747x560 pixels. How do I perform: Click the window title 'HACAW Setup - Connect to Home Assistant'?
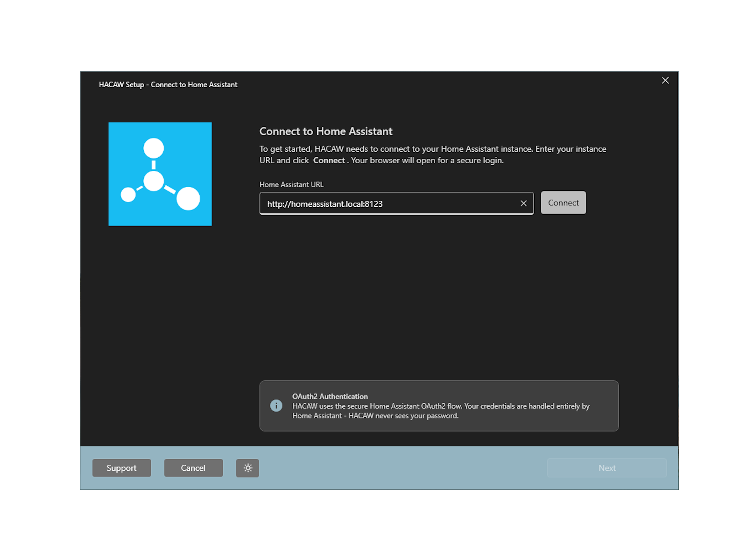tap(168, 84)
